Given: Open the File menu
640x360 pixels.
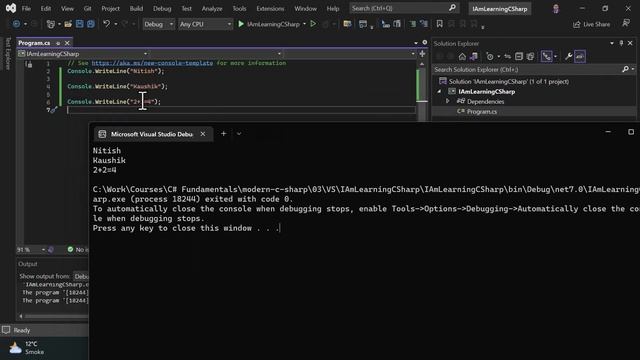Looking at the screenshot, I should (26, 8).
